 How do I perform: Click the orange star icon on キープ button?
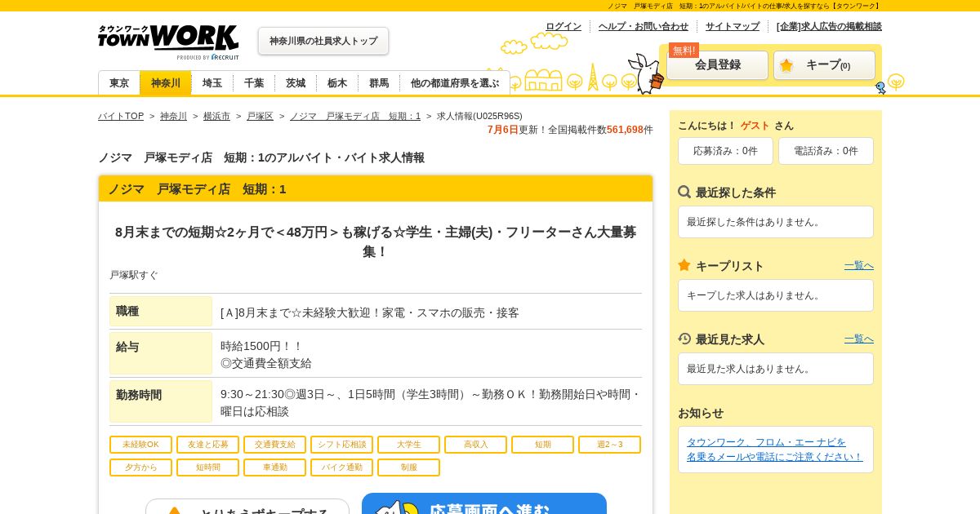(x=786, y=65)
